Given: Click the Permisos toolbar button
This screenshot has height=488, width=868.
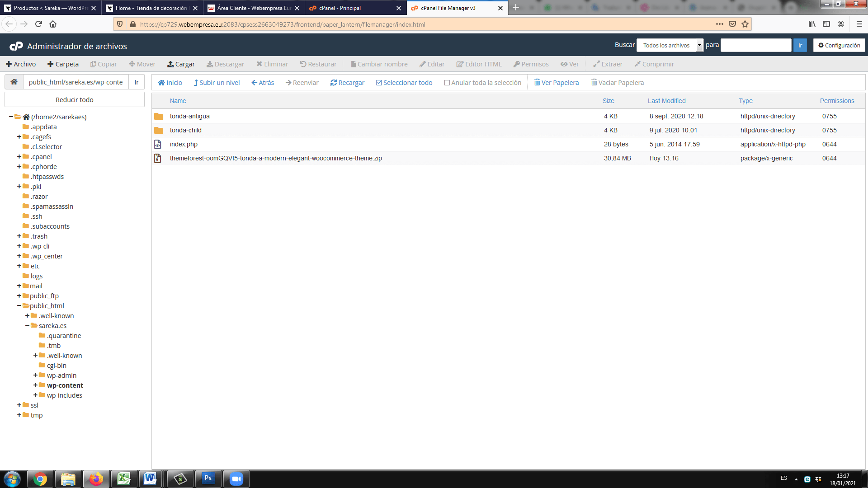Looking at the screenshot, I should pos(531,64).
